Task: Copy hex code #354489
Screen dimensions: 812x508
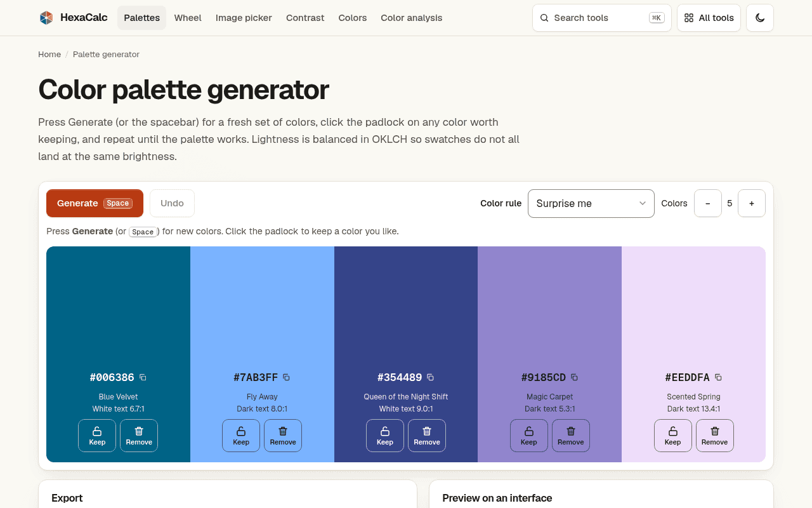Action: pos(430,377)
